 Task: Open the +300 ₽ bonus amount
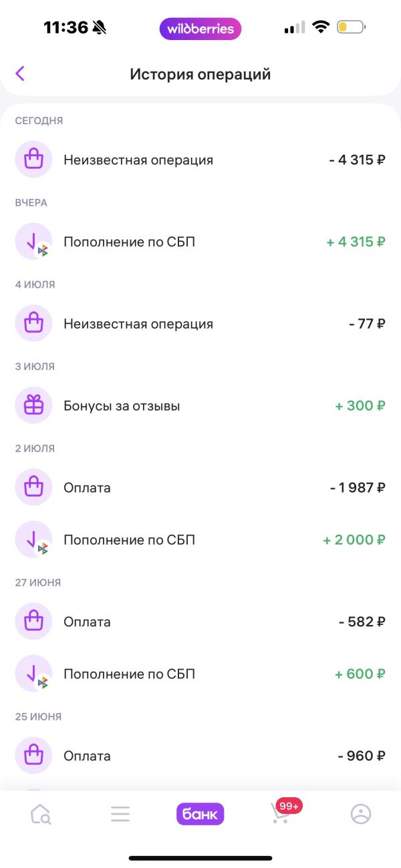click(360, 405)
